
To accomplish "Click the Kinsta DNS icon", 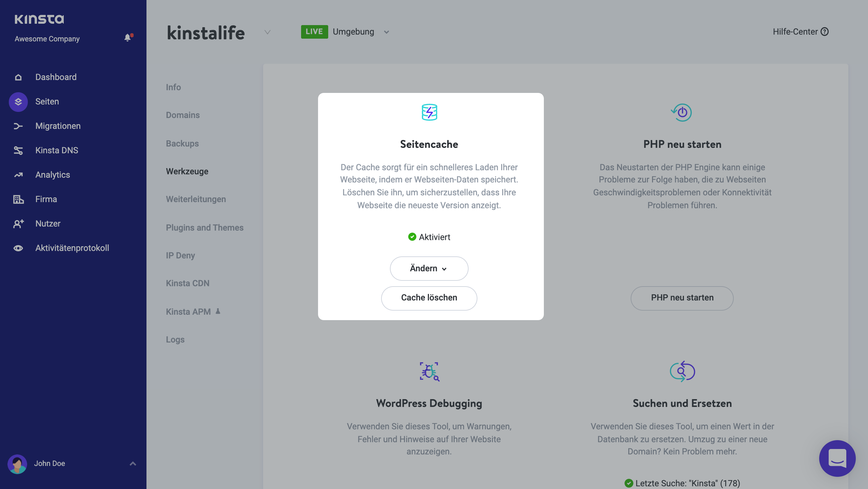I will (x=18, y=150).
